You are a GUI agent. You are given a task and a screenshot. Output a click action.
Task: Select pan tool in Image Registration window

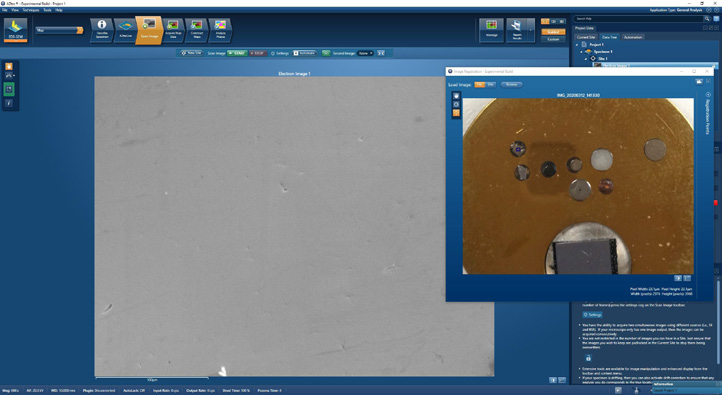tap(456, 96)
